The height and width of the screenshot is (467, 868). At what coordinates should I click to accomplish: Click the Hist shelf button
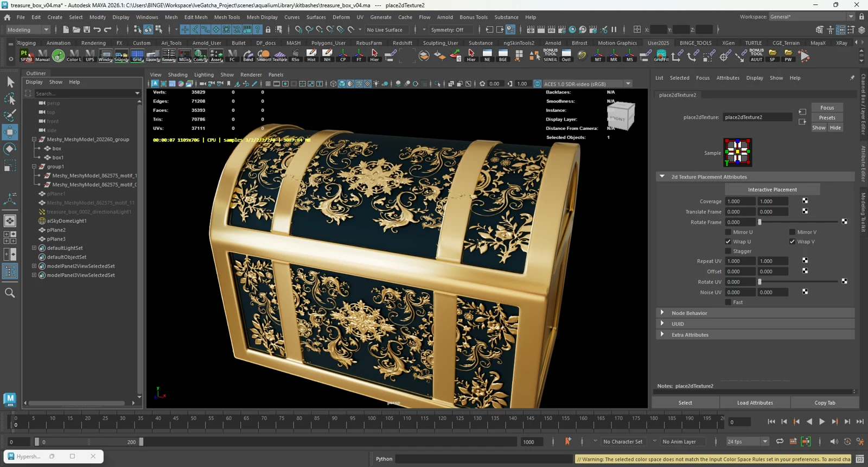click(x=311, y=55)
